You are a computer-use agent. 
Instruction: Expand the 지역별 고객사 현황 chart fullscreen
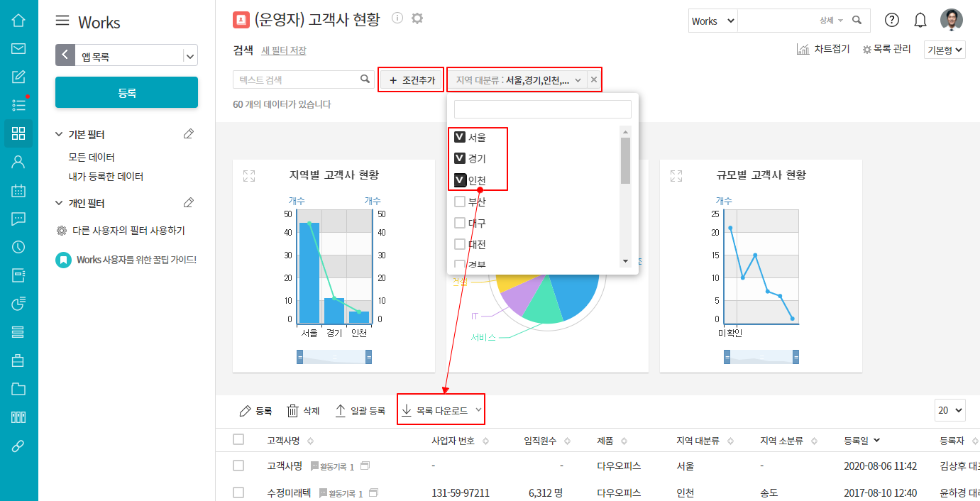(x=249, y=175)
